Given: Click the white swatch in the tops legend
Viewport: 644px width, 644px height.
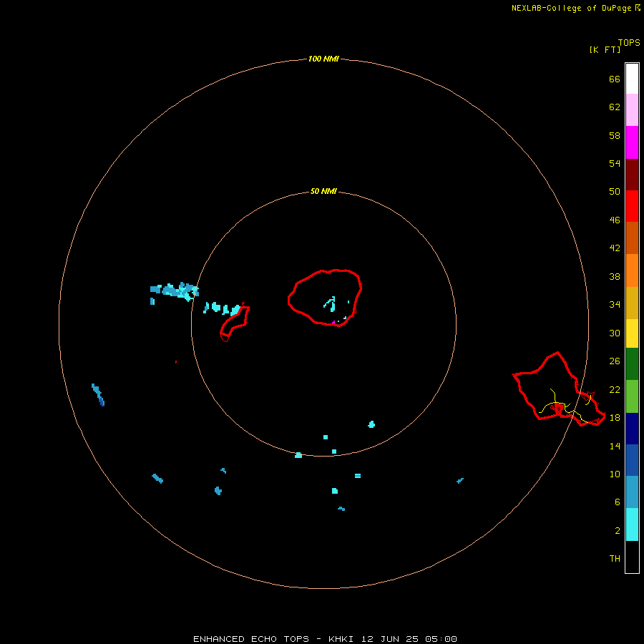Looking at the screenshot, I should [x=632, y=79].
